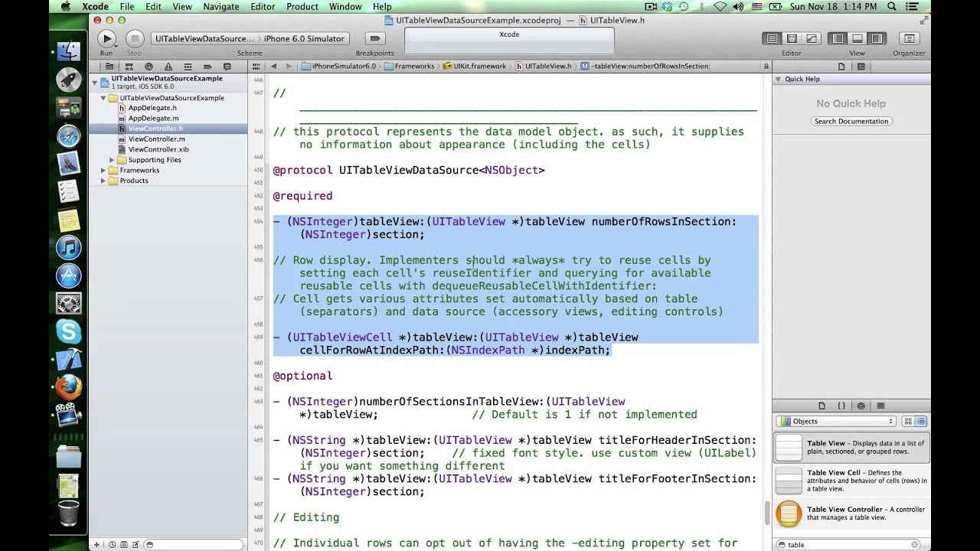This screenshot has height=551, width=980.
Task: Show the Object library cube icon
Action: click(x=861, y=406)
